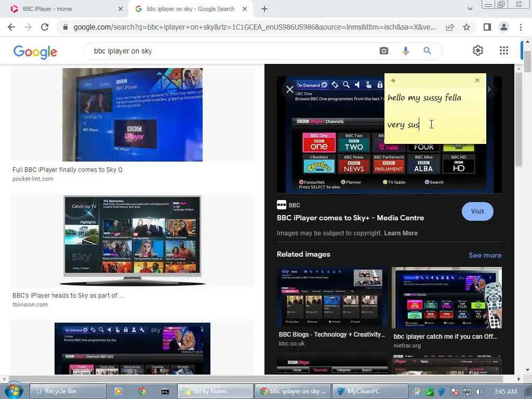
Task: Open the Sky Q BBC iPlayer TV thumbnail
Action: click(x=132, y=115)
